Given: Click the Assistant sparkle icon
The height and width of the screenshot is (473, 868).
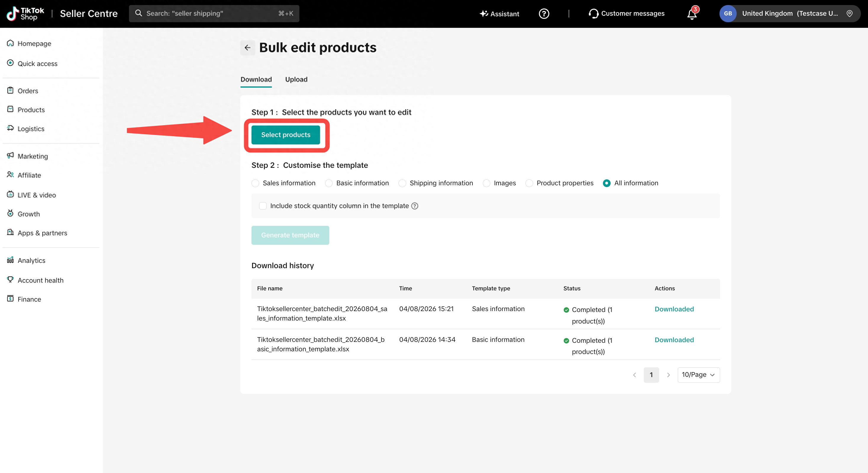Looking at the screenshot, I should (x=484, y=14).
